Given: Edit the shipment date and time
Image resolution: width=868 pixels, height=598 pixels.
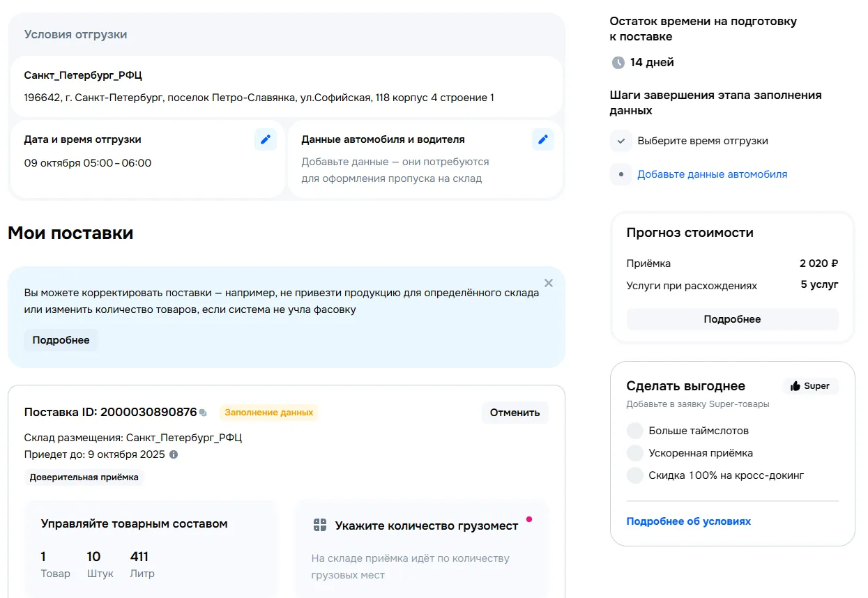Looking at the screenshot, I should (265, 139).
